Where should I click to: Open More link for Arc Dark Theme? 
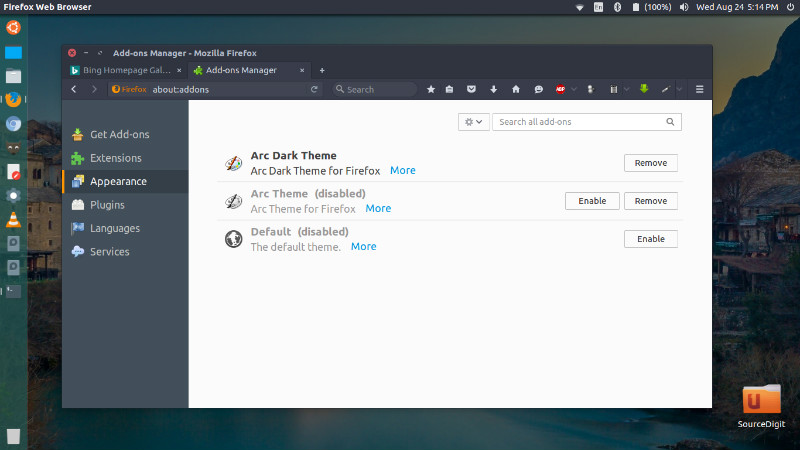coord(403,170)
